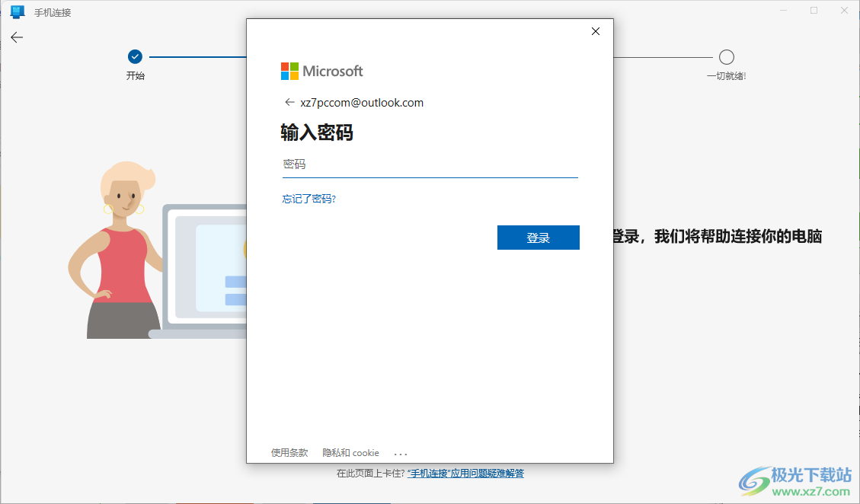
Task: Open the "手机连接"应用问题疑难解答 troubleshooting link
Action: [x=465, y=474]
